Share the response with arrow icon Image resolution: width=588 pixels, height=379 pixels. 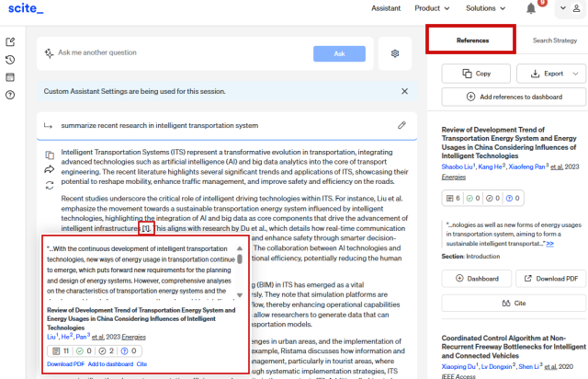[49, 169]
